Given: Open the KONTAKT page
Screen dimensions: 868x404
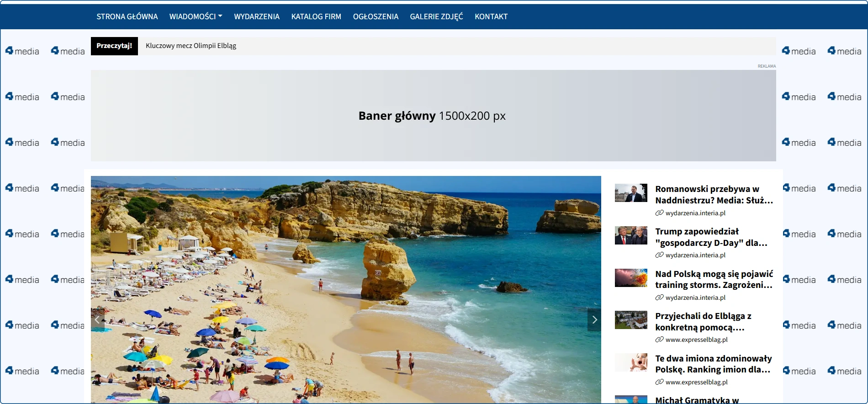Looking at the screenshot, I should pyautogui.click(x=491, y=16).
